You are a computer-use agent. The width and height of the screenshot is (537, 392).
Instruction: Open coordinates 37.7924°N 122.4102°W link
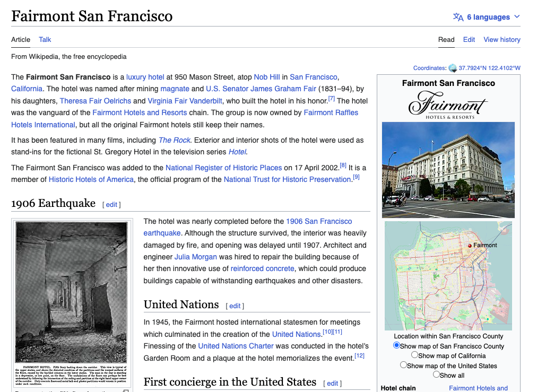pos(489,68)
